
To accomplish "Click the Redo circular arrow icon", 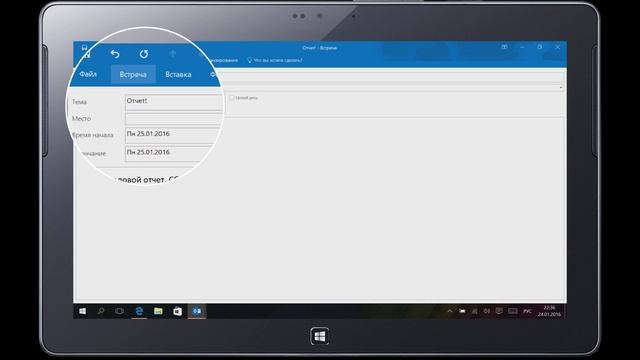I will (x=144, y=54).
